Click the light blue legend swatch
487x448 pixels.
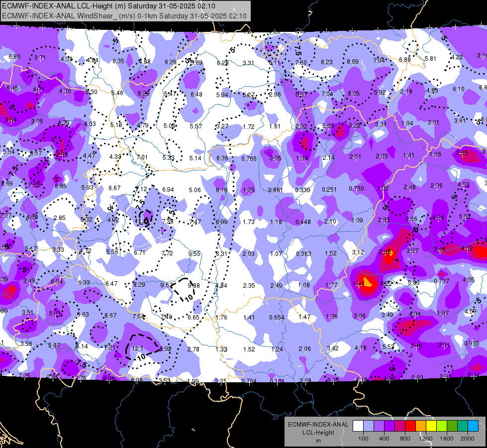pos(369,426)
